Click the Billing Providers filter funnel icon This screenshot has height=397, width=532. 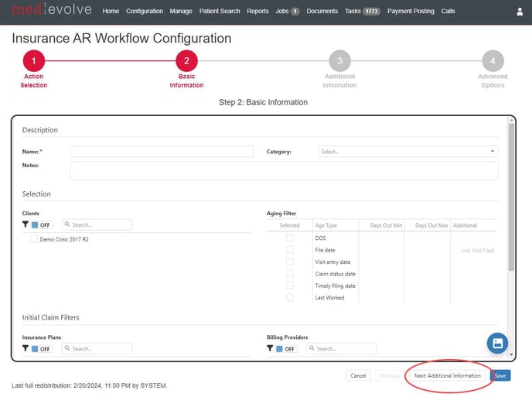click(270, 349)
